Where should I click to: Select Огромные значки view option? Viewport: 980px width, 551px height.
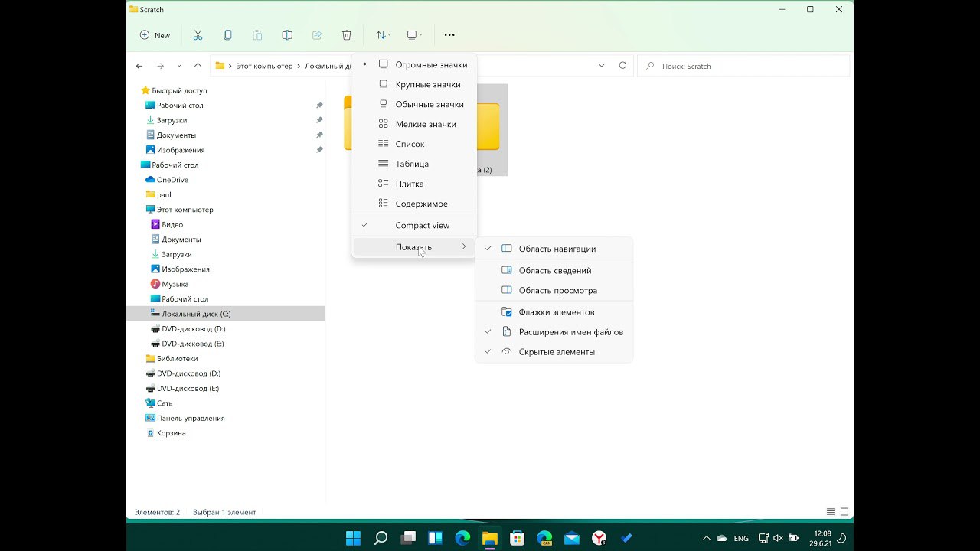(x=414, y=64)
